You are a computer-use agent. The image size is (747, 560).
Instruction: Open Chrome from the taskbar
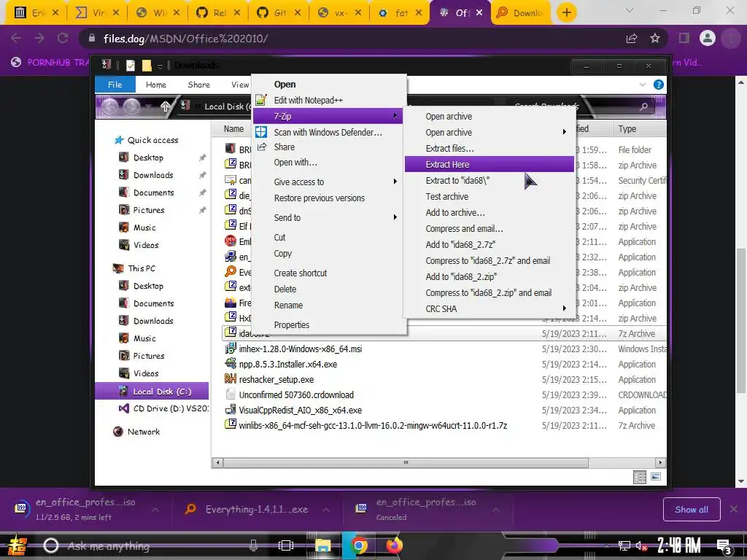tap(359, 545)
